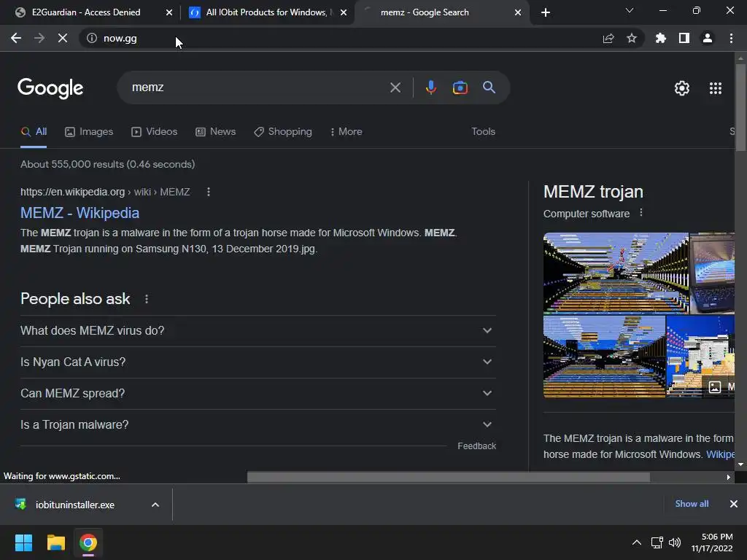Clear the memz search query
Viewport: 747px width, 560px height.
(395, 87)
